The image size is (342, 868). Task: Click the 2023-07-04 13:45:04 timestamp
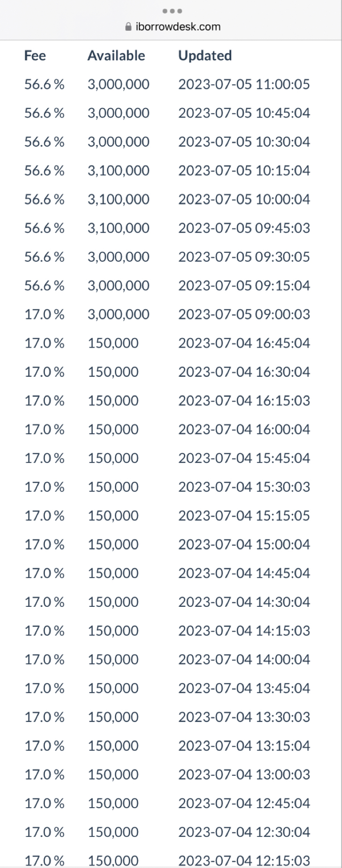click(x=244, y=688)
